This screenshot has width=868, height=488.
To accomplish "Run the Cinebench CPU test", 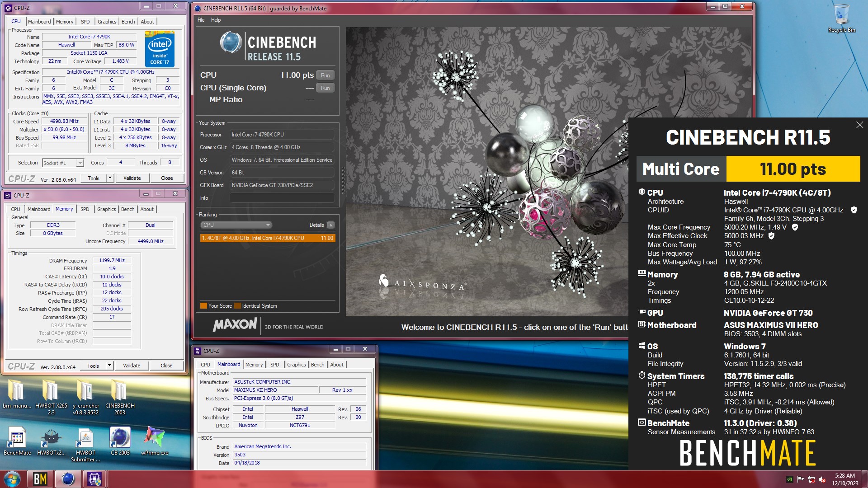I will tap(325, 75).
